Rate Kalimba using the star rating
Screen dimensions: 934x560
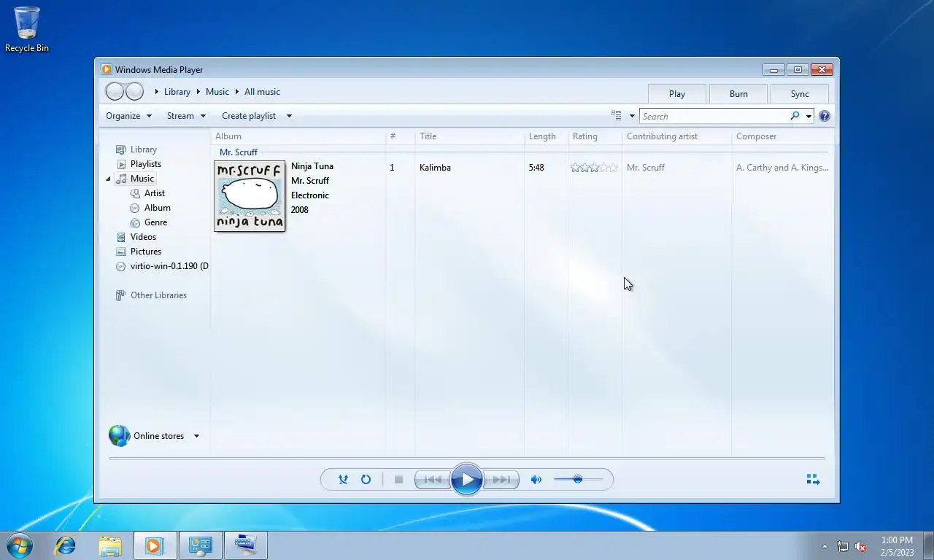[x=594, y=168]
